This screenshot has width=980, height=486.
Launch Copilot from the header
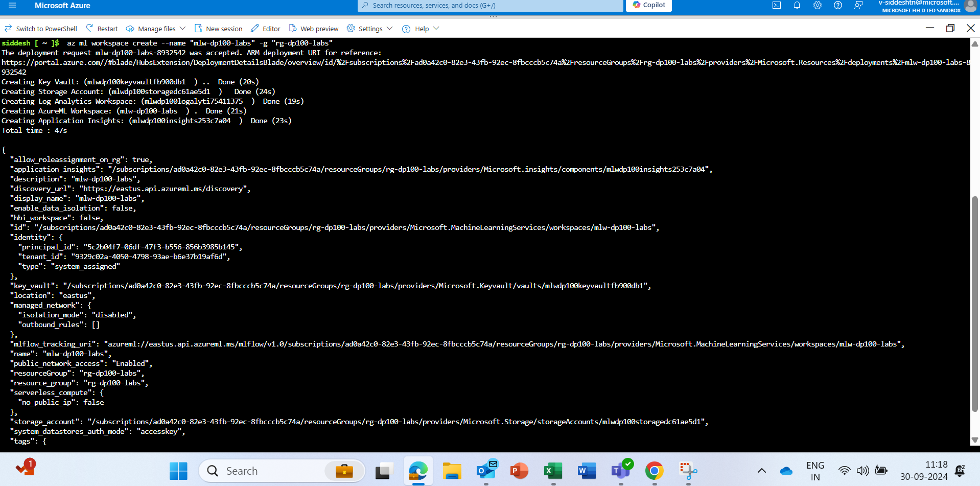coord(649,5)
